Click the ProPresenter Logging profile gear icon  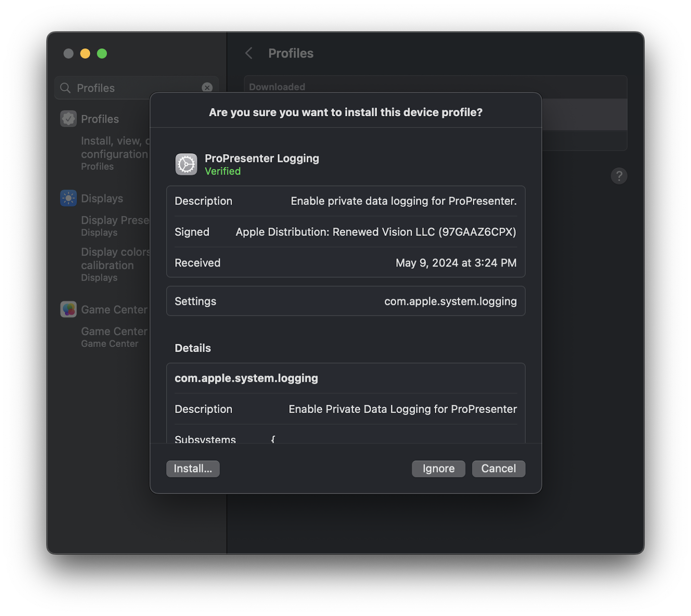click(x=186, y=164)
